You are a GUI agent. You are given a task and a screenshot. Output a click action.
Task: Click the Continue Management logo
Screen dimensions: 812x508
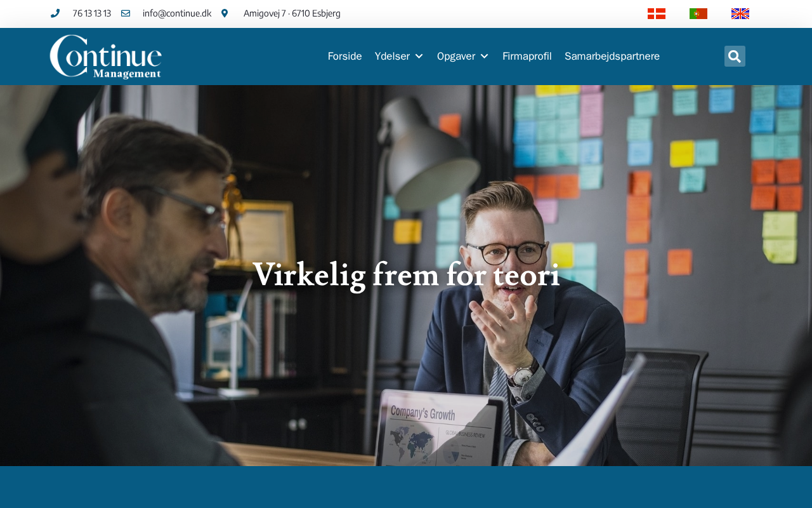pyautogui.click(x=106, y=57)
